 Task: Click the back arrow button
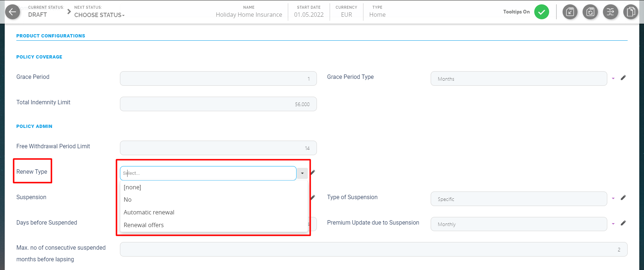click(x=12, y=12)
